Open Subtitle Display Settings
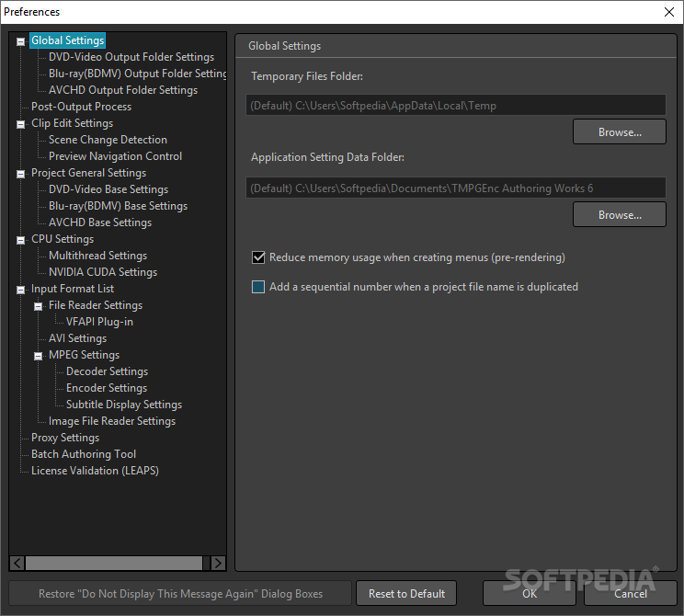Screen dimensions: 684x616 click(x=124, y=405)
